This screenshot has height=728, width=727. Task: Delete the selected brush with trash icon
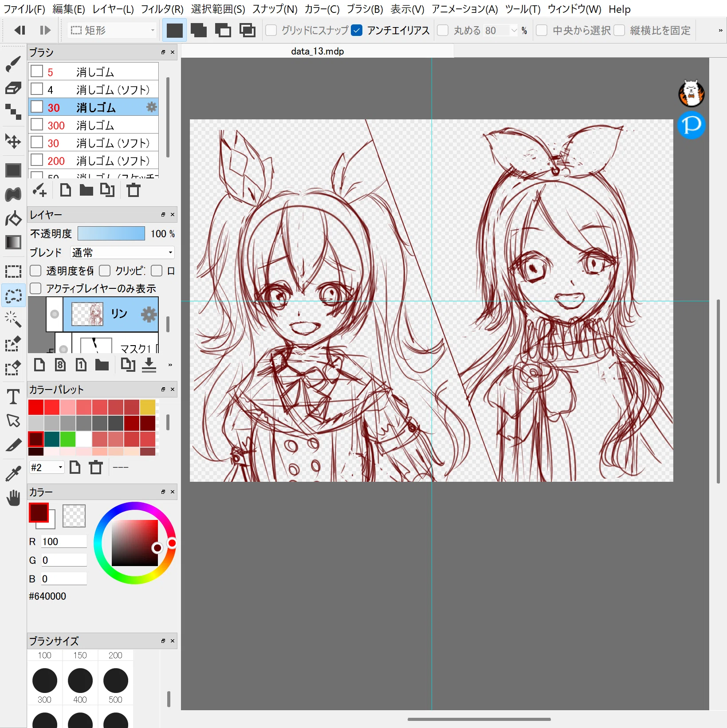pyautogui.click(x=133, y=190)
